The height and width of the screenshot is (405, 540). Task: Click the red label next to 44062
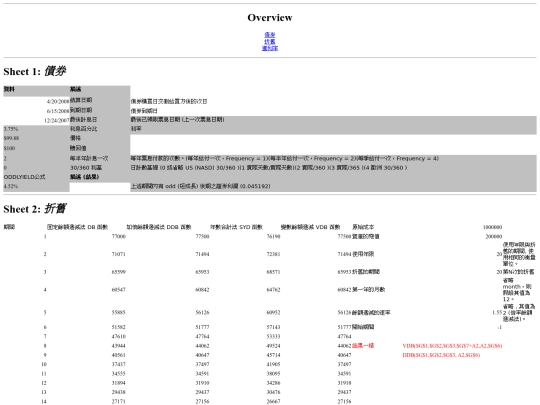(x=363, y=345)
